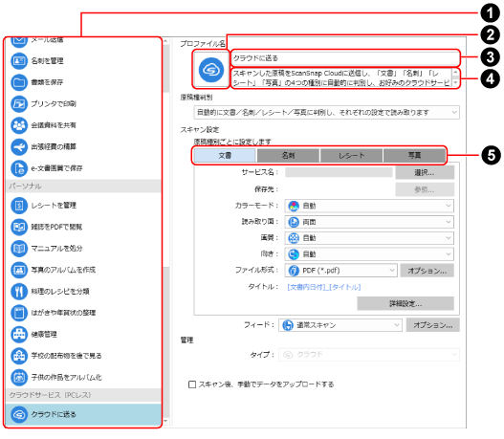Image resolution: width=504 pixels, height=439 pixels.
Task: Choose the プリンタで印刷 printer profile icon
Action: click(19, 104)
